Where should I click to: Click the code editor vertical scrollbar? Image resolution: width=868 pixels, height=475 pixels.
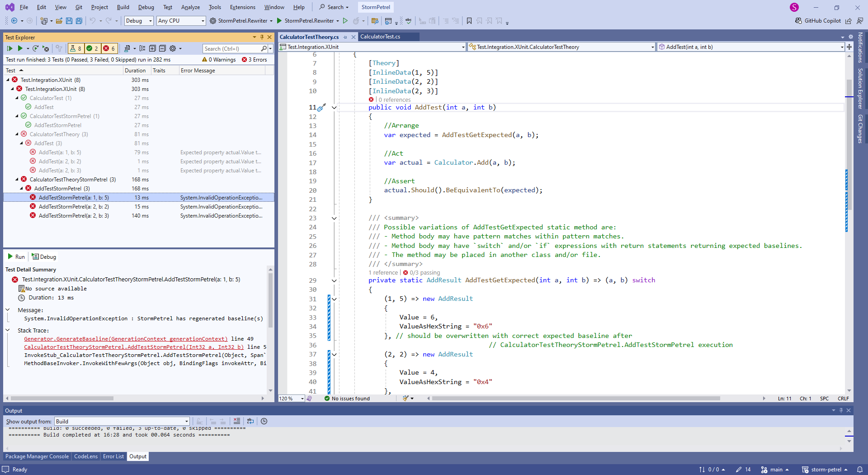[849, 145]
